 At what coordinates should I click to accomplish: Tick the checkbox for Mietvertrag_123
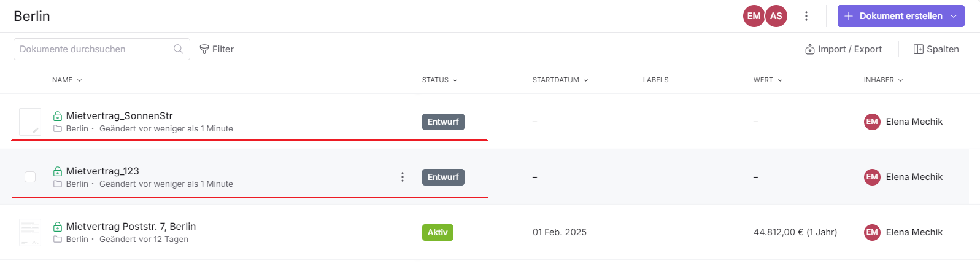[x=30, y=177]
